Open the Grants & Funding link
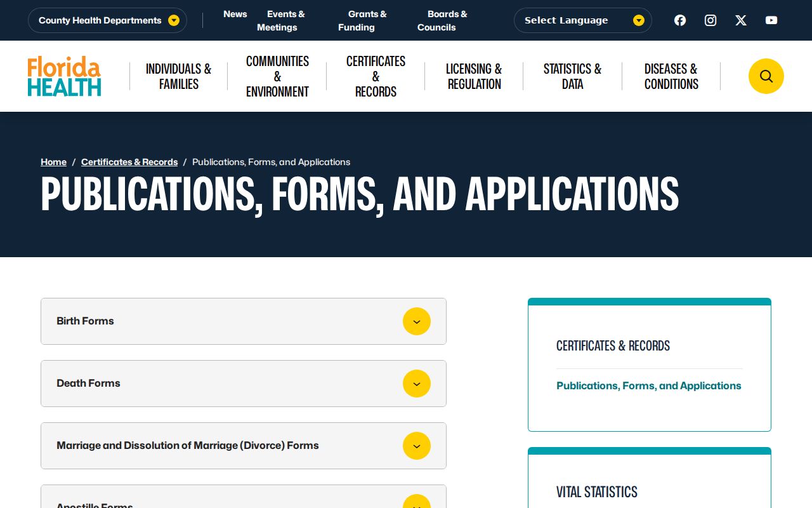The image size is (812, 508). pyautogui.click(x=362, y=20)
